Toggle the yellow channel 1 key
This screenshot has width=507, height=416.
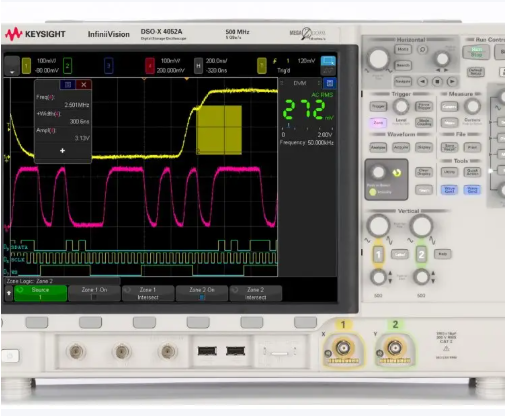(378, 255)
